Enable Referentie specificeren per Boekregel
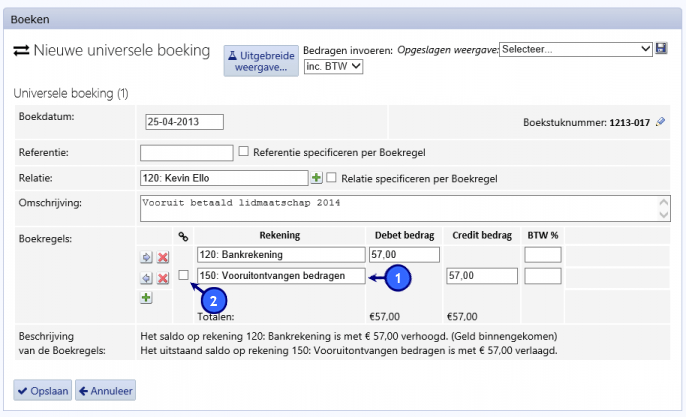 tap(243, 151)
